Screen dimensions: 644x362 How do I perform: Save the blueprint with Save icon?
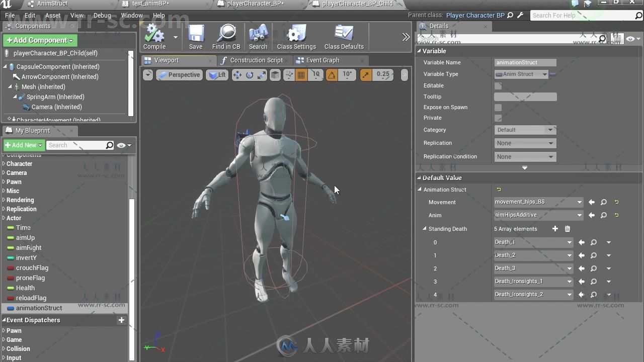tap(196, 37)
